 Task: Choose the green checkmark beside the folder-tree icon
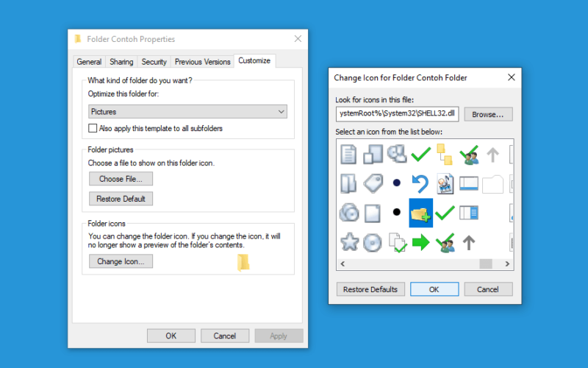[420, 154]
